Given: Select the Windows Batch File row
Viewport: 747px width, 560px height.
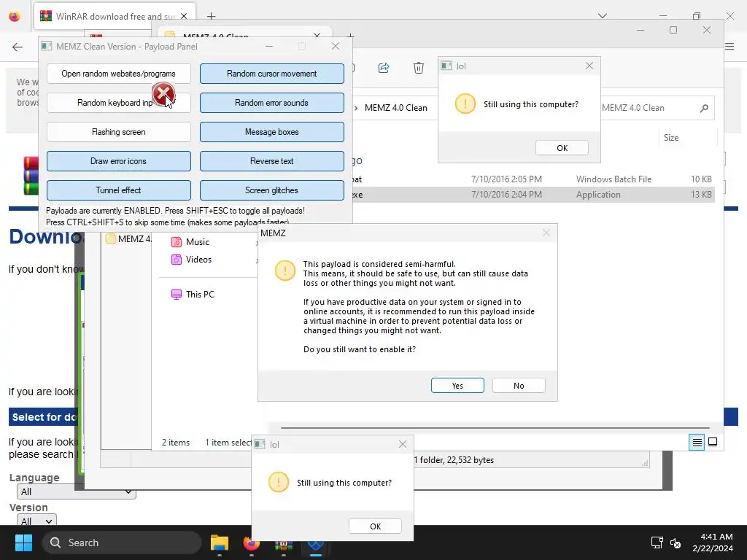Looking at the screenshot, I should pyautogui.click(x=533, y=179).
